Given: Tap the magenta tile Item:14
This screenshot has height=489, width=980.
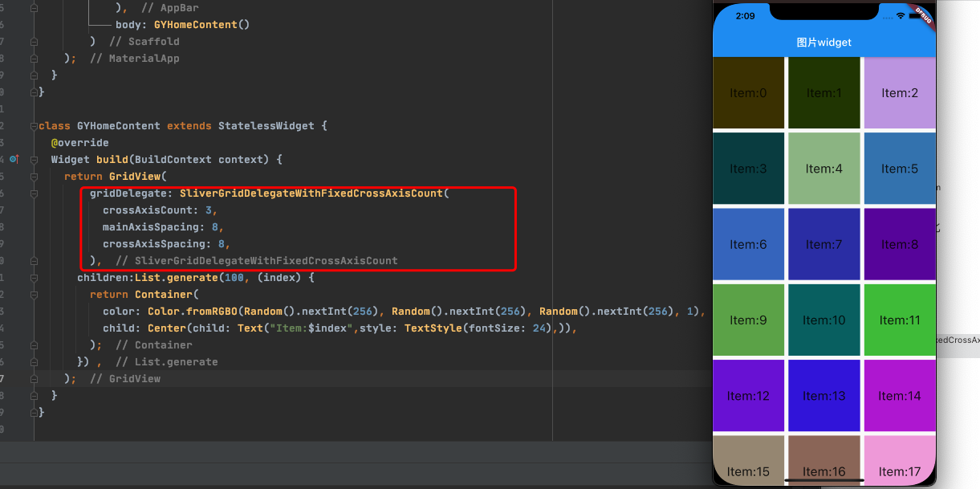Looking at the screenshot, I should click(900, 395).
